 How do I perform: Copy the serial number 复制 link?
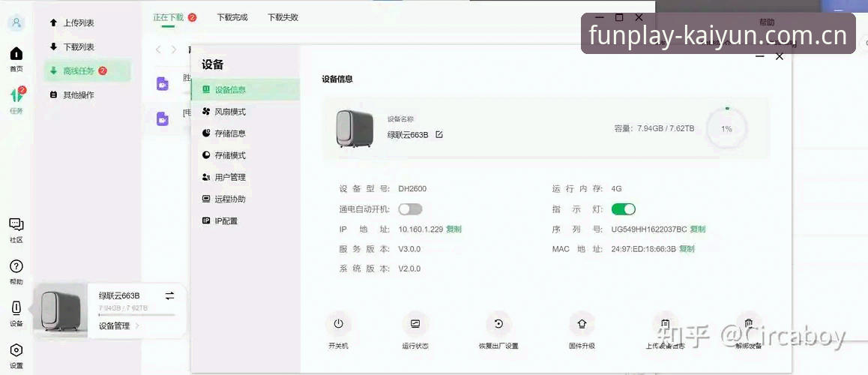698,229
